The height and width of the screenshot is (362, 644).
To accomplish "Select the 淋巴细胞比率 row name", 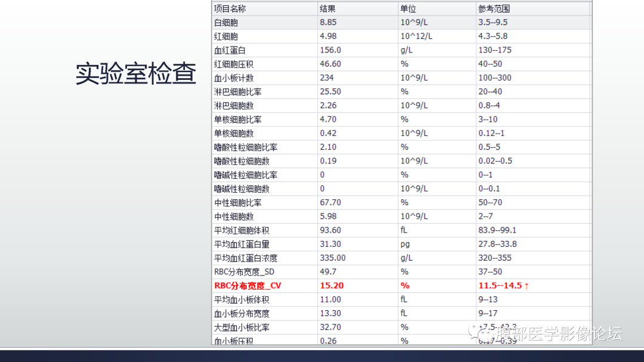I will pyautogui.click(x=238, y=92).
